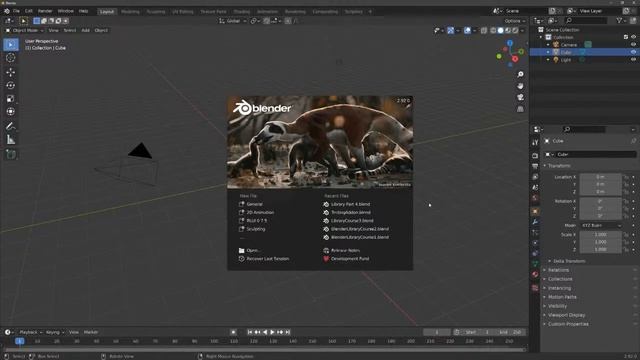Toggle visibility eye for Camera
The width and height of the screenshot is (640, 360).
coord(633,44)
